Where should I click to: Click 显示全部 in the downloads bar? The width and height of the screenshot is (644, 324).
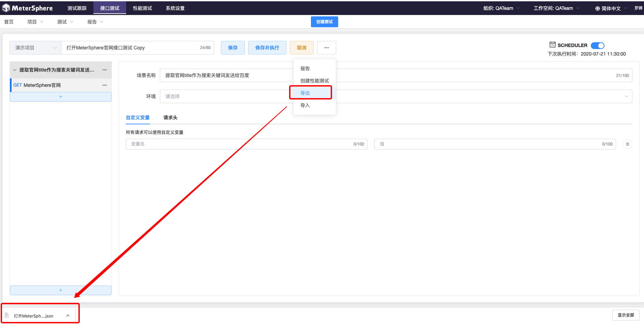(x=626, y=315)
